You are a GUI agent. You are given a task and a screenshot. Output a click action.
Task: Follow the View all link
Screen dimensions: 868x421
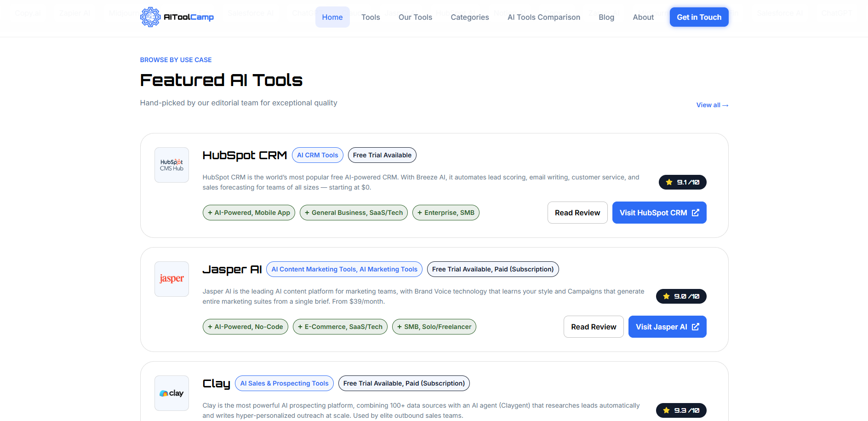tap(712, 105)
